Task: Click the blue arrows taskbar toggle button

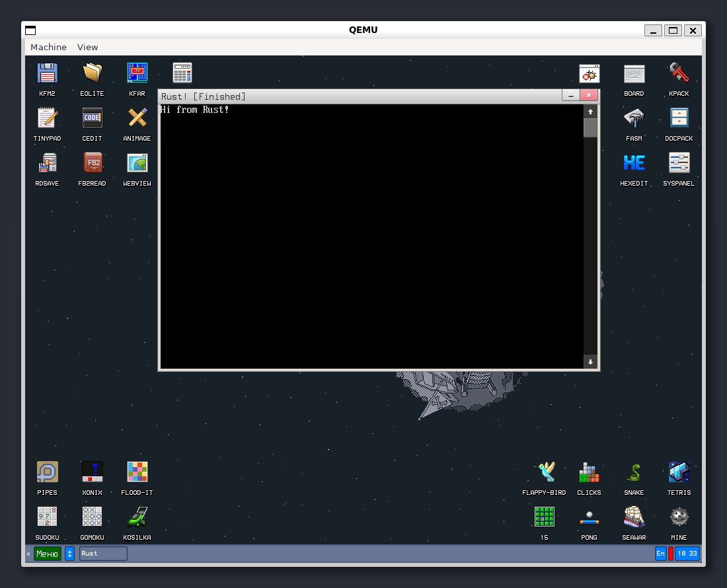Action: tap(70, 554)
